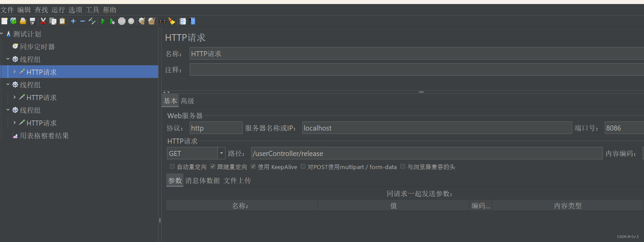Check the 与浏览器兼容的头 option
The width and height of the screenshot is (644, 242).
point(403,166)
